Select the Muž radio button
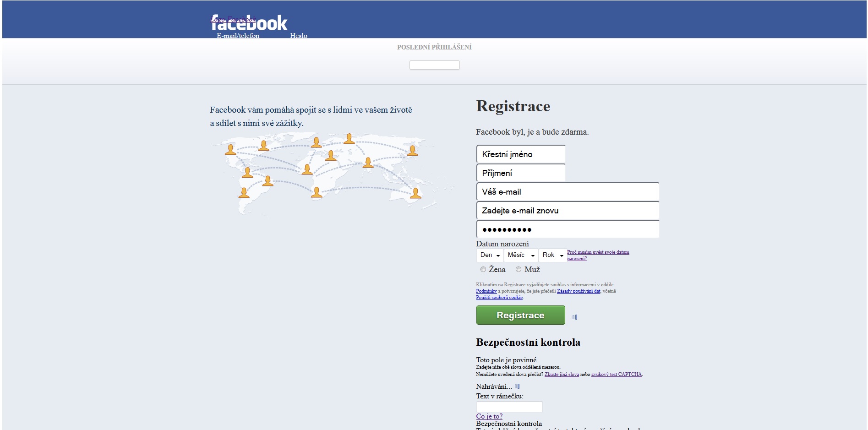Screen dimensions: 868x430 (x=519, y=269)
